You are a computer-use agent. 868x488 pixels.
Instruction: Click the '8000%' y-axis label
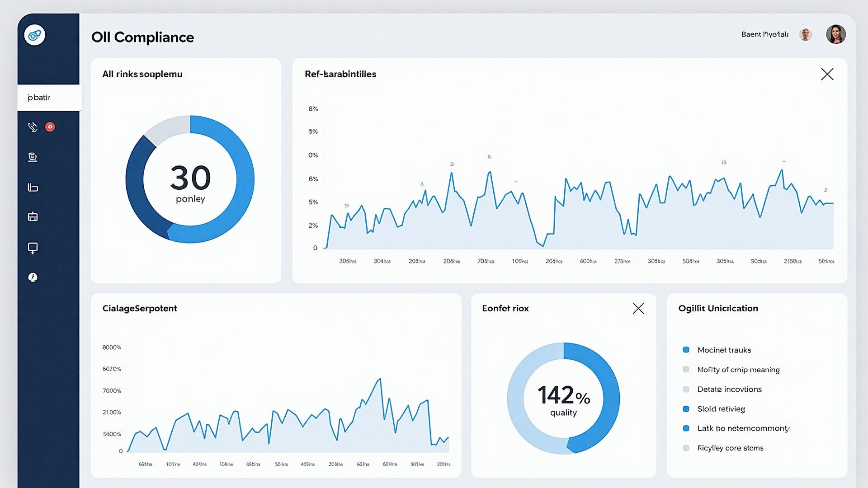point(112,347)
